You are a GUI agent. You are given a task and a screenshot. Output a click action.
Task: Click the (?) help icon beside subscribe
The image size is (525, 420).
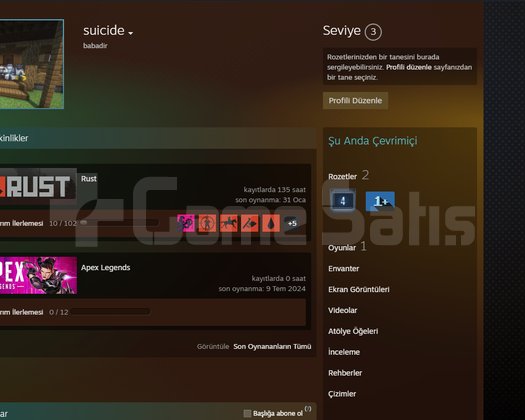308,409
